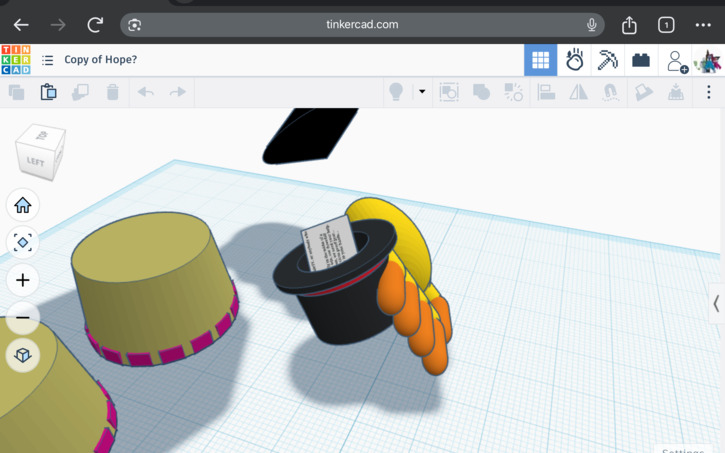Open the browser share sheet
The height and width of the screenshot is (453, 725).
click(x=629, y=25)
